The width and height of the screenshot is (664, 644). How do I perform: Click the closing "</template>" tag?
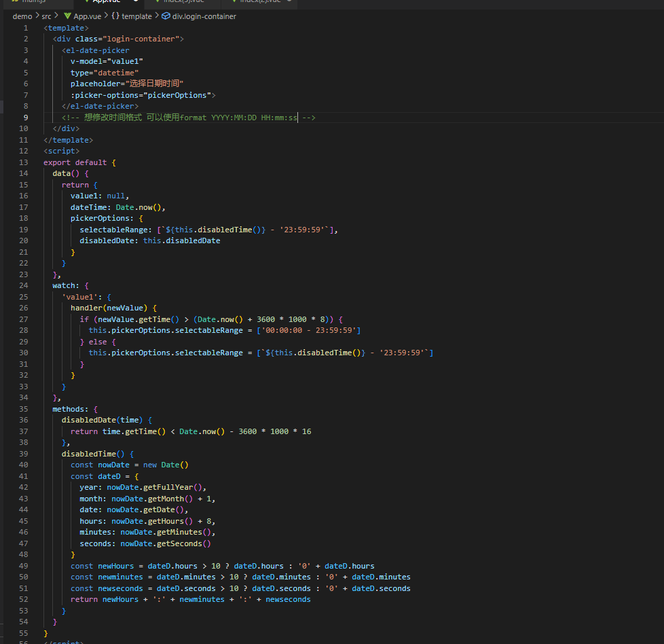[x=68, y=140]
